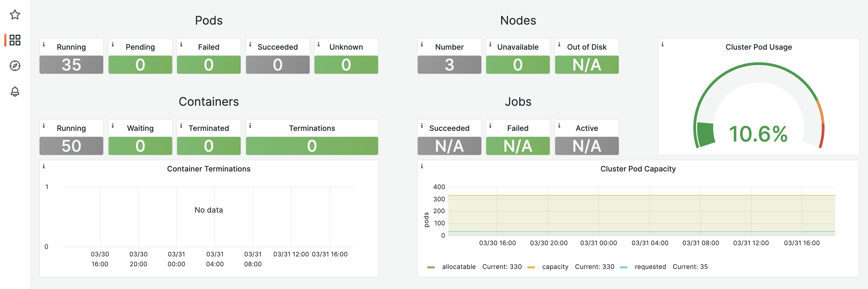The width and height of the screenshot is (868, 289).
Task: Show info icon on Cluster Pod Capacity graph
Action: coord(422,166)
